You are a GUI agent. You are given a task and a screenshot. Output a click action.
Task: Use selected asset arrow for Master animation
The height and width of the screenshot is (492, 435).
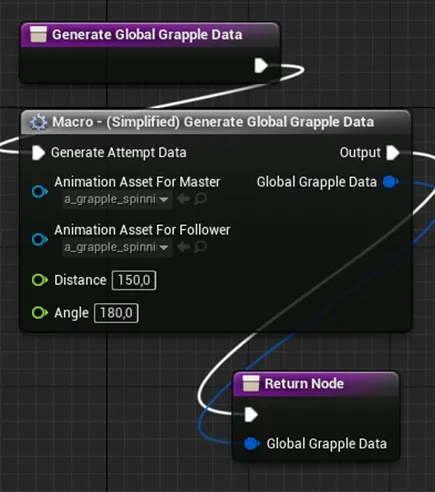[x=183, y=199]
